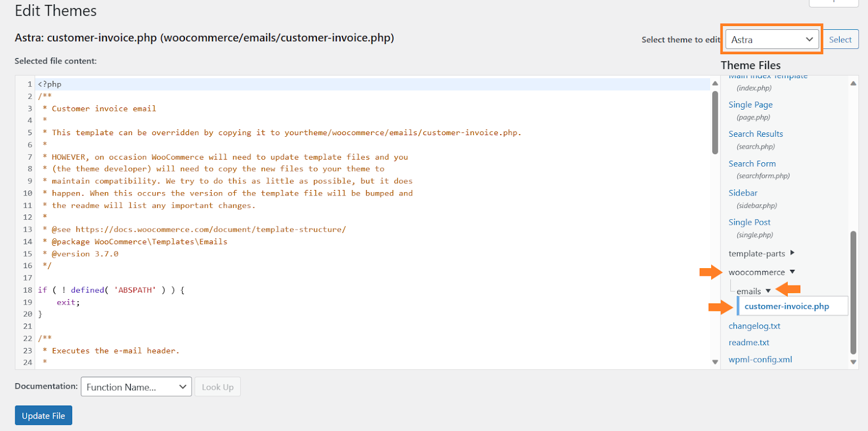Click the 'HOWEVER, on occasion WooCommerce' comment line
The width and height of the screenshot is (868, 431).
point(225,157)
